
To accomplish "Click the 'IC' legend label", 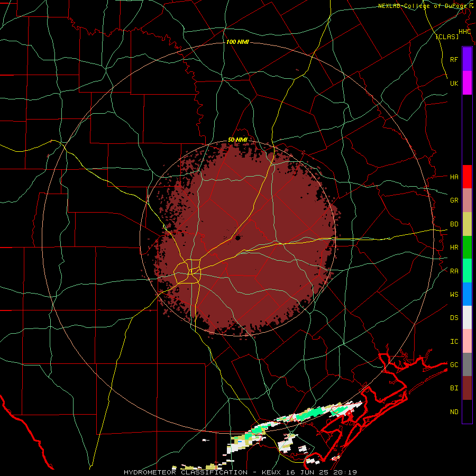I will click(454, 342).
